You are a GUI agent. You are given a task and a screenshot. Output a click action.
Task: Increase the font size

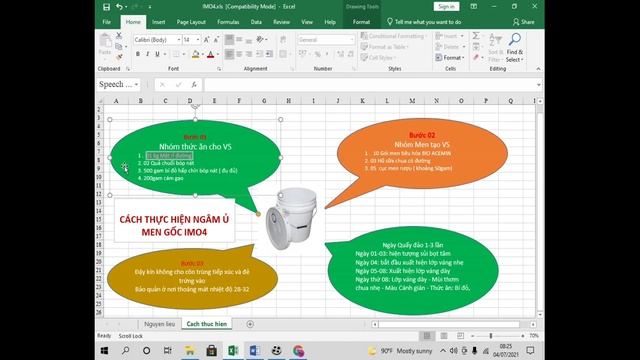tap(207, 40)
